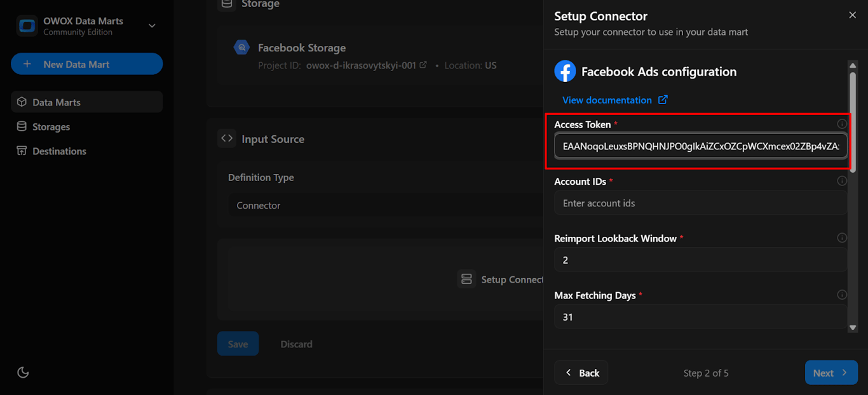Open Storages in the sidebar
This screenshot has width=868, height=395.
87,126
